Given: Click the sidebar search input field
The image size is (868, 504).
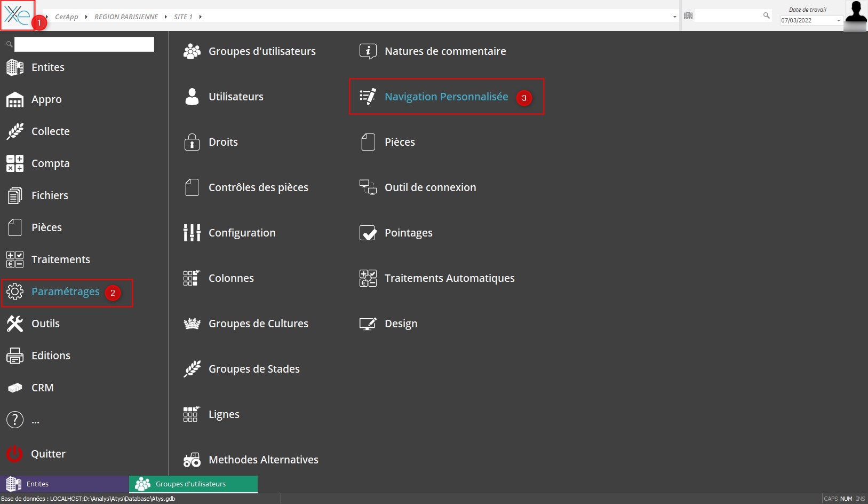Looking at the screenshot, I should click(x=84, y=44).
